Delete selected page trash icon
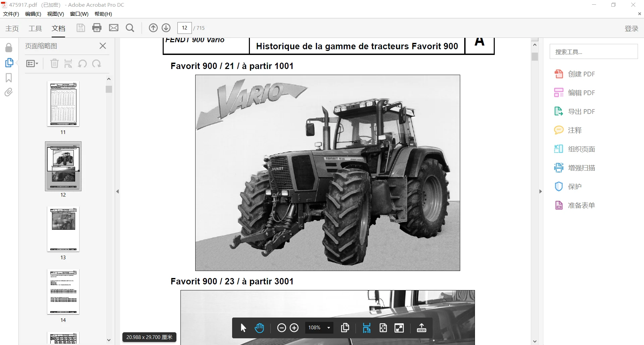644x345 pixels. (54, 63)
